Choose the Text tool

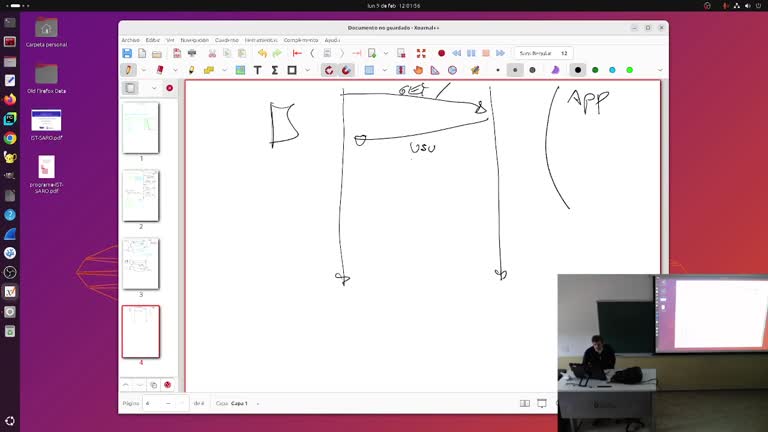pos(257,70)
